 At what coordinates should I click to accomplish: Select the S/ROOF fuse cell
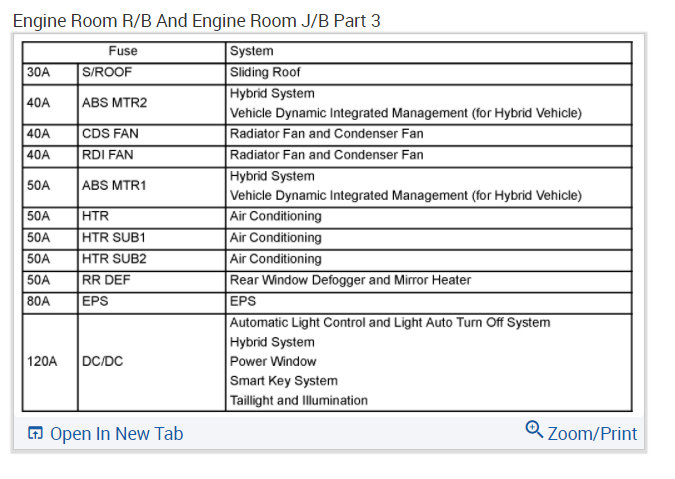point(107,73)
